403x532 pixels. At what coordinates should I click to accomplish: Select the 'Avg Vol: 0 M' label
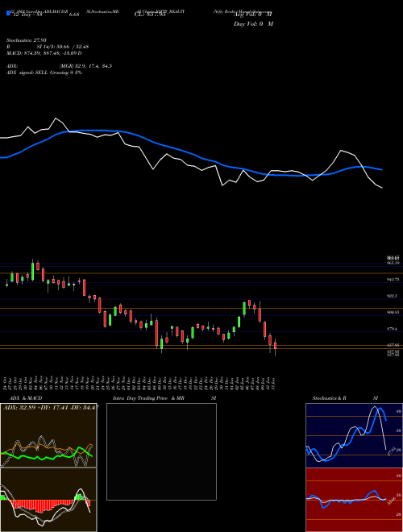pos(253,15)
